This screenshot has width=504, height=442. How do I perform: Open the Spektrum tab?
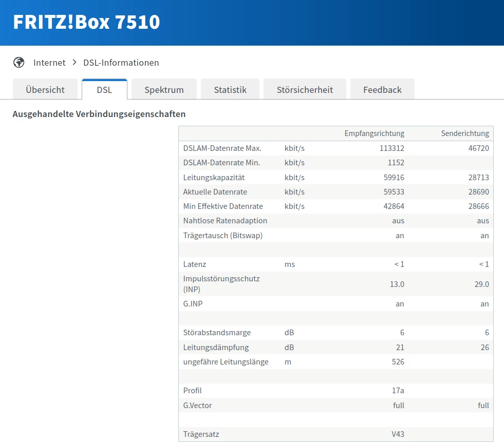tap(164, 90)
